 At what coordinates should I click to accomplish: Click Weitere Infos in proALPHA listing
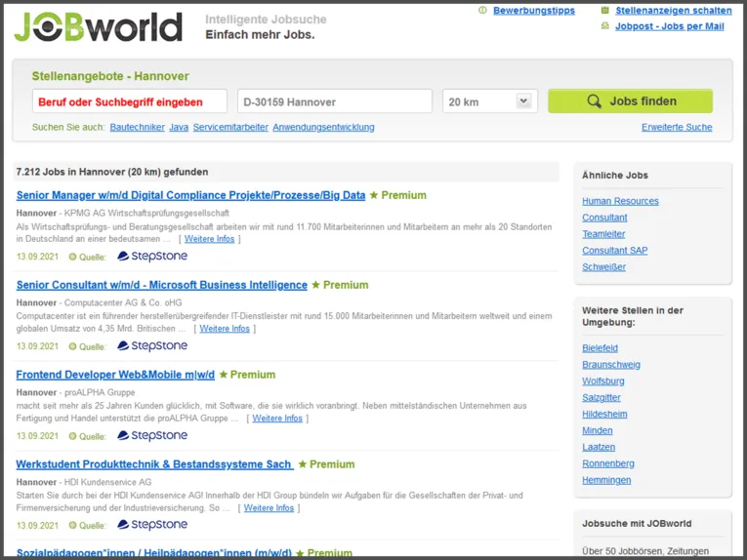coord(277,419)
